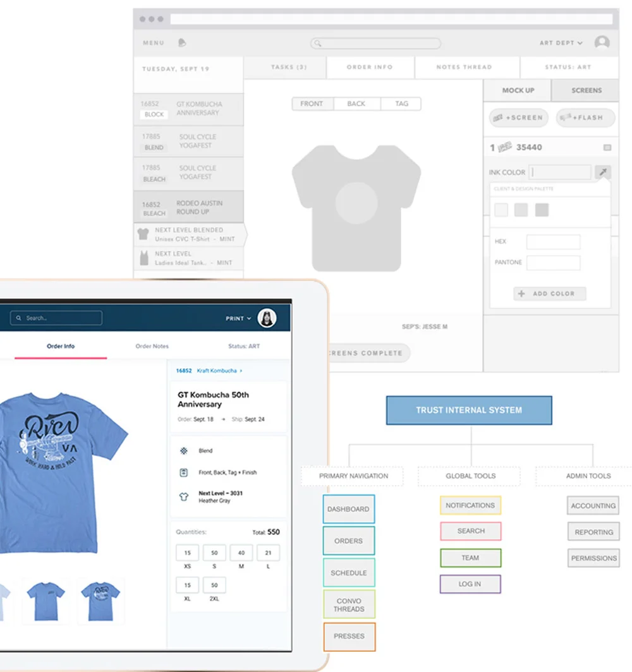
Task: Click the NOTIFICATIONS box under Global Tools
Action: click(470, 505)
